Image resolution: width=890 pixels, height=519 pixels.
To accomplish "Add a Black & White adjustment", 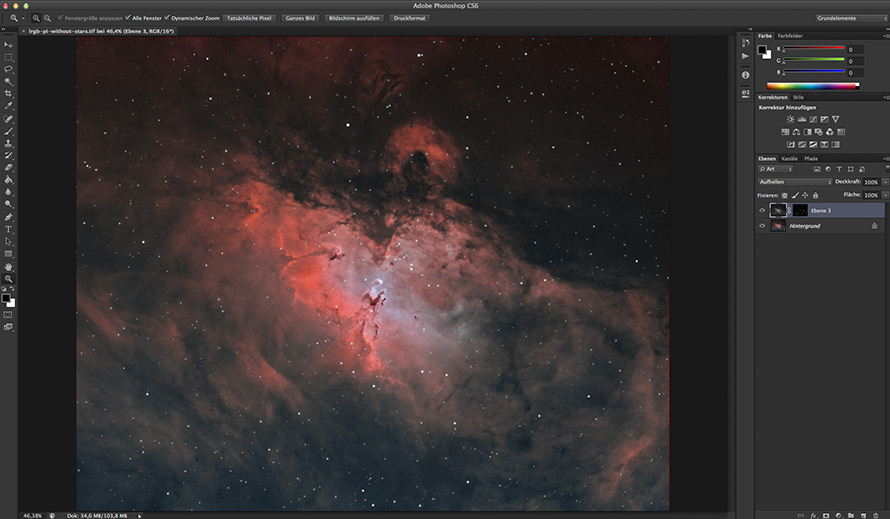I will [807, 132].
